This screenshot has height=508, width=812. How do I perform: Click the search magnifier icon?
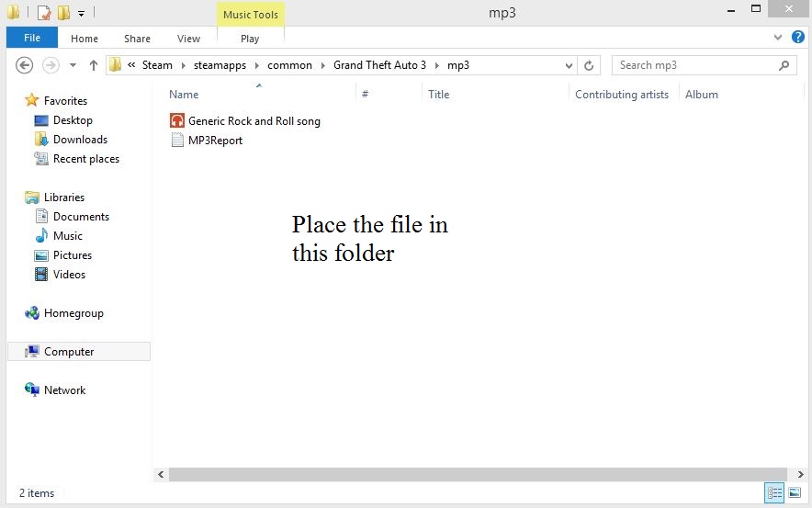[x=784, y=65]
